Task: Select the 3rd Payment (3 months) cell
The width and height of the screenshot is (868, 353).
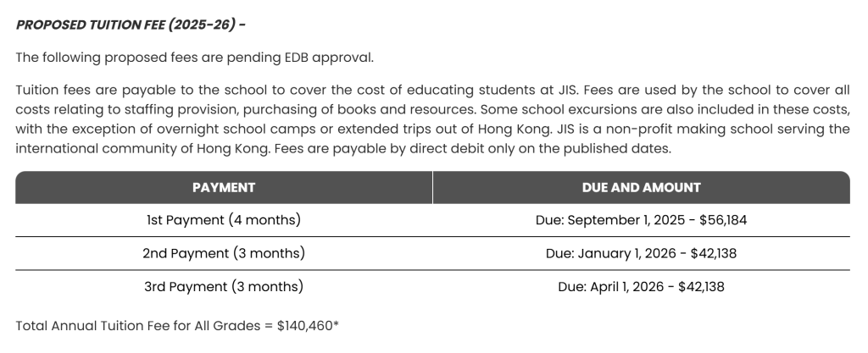Action: click(x=224, y=286)
